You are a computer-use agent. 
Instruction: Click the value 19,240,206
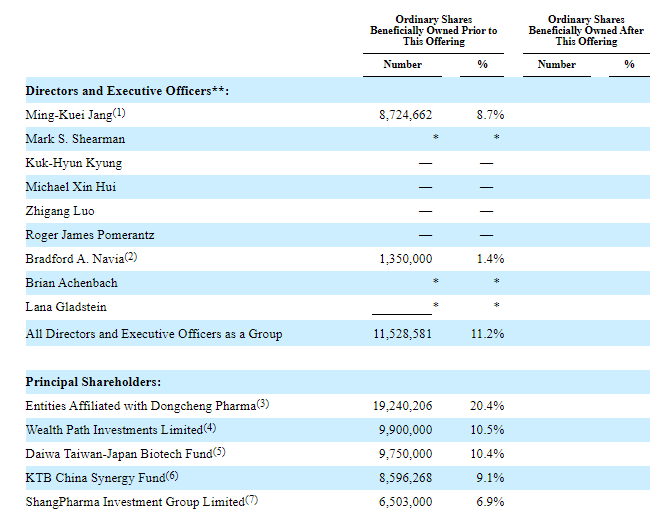[403, 406]
